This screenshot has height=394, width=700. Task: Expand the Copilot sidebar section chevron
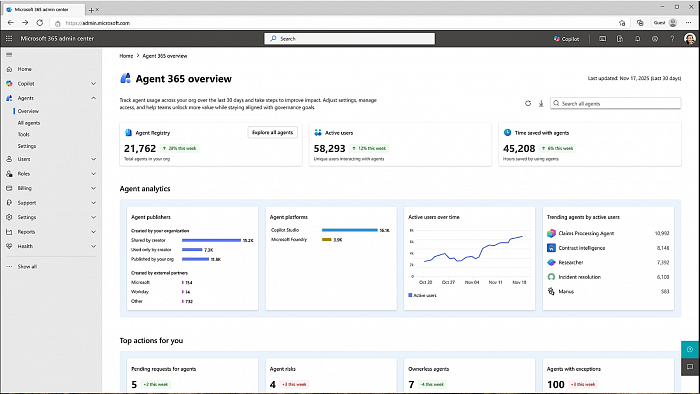click(93, 83)
